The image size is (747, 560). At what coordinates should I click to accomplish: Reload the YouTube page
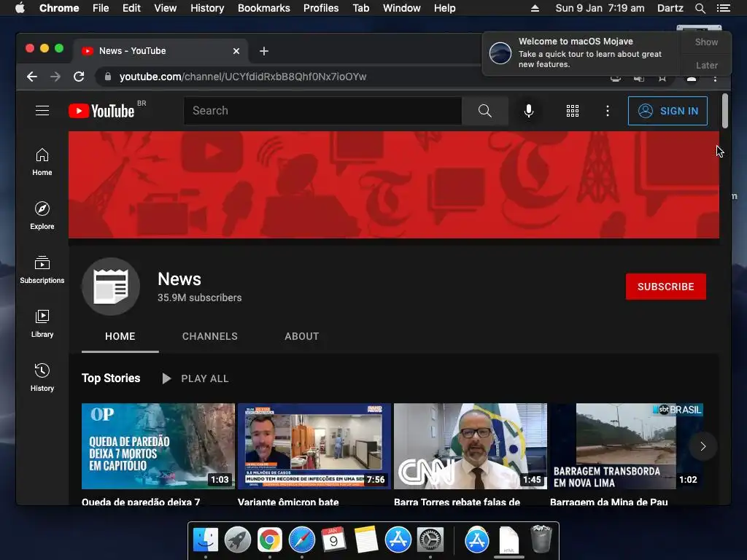79,77
